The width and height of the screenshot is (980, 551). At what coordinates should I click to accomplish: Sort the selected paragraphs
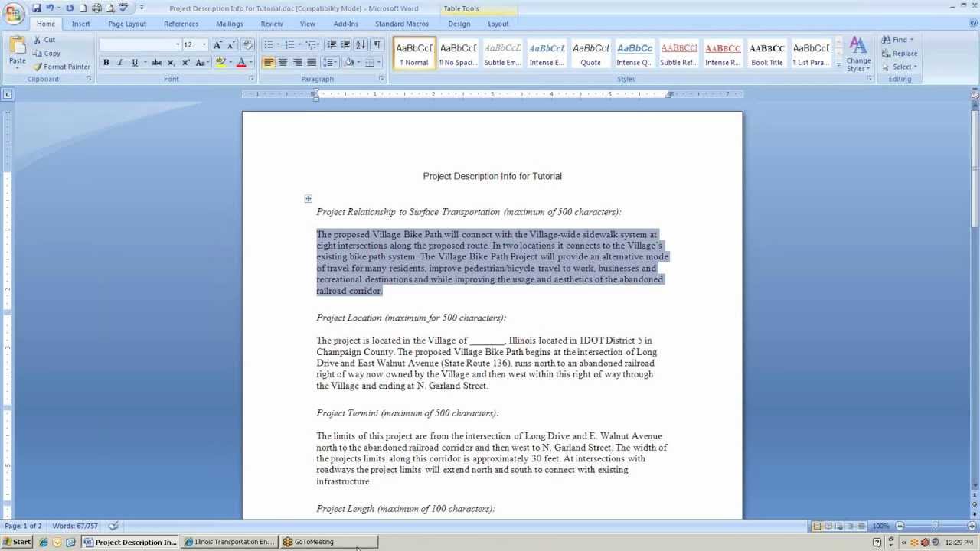click(x=361, y=45)
